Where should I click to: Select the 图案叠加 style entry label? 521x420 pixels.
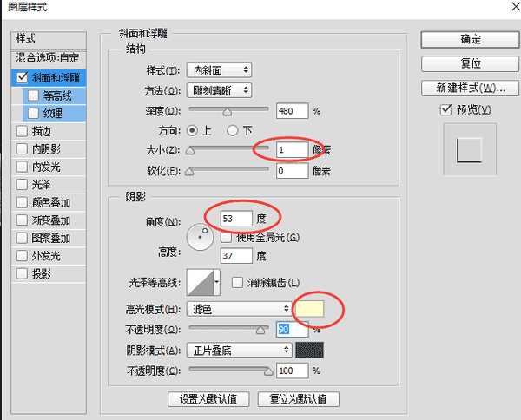tap(51, 238)
